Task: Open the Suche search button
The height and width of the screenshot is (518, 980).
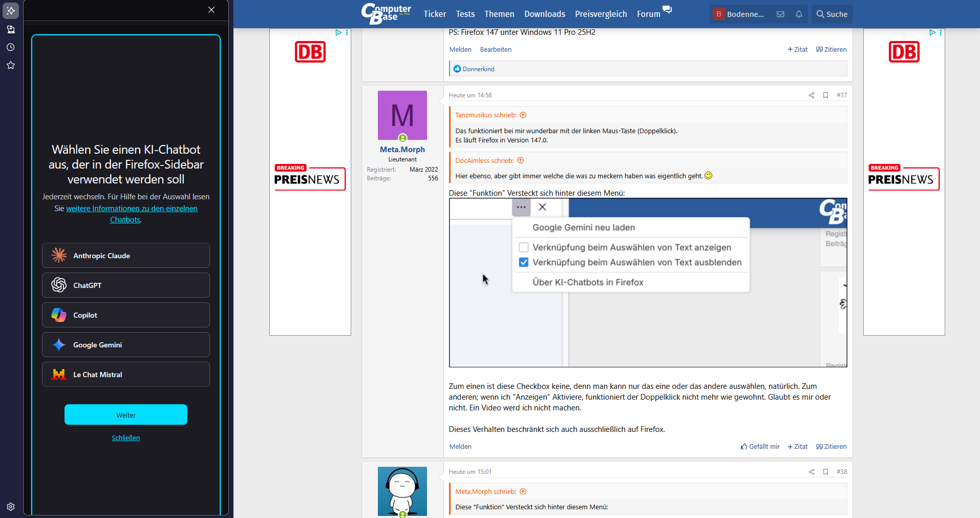Action: [x=832, y=14]
